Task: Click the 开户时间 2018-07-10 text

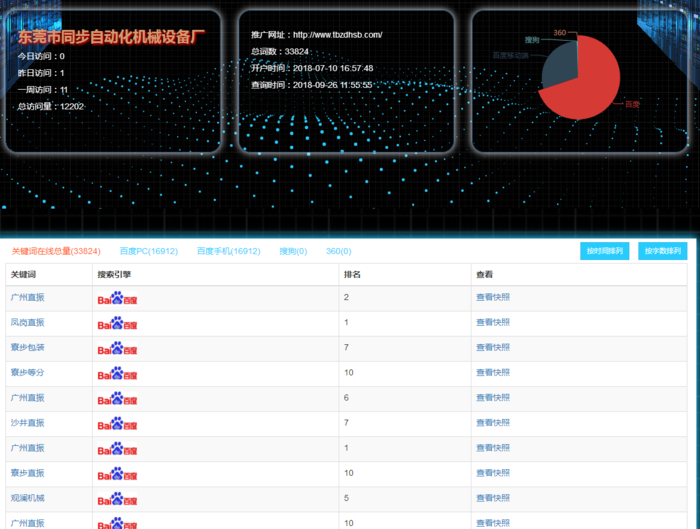Action: click(x=312, y=68)
